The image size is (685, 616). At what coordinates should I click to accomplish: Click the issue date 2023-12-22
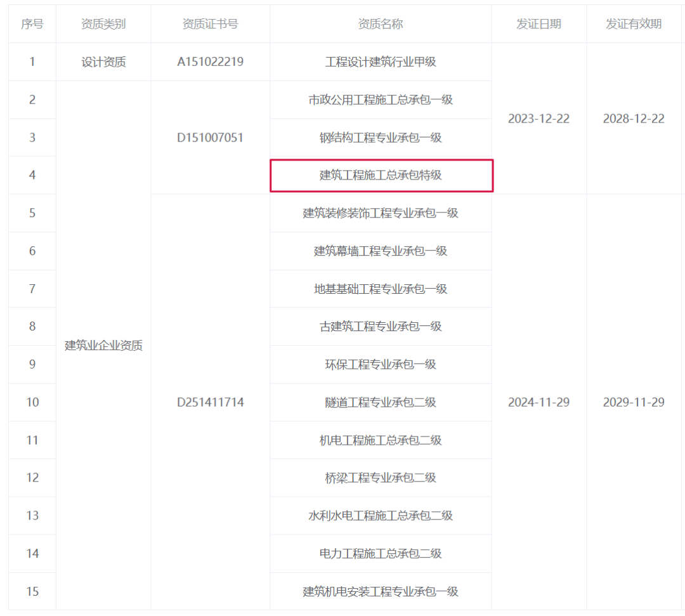coord(538,119)
